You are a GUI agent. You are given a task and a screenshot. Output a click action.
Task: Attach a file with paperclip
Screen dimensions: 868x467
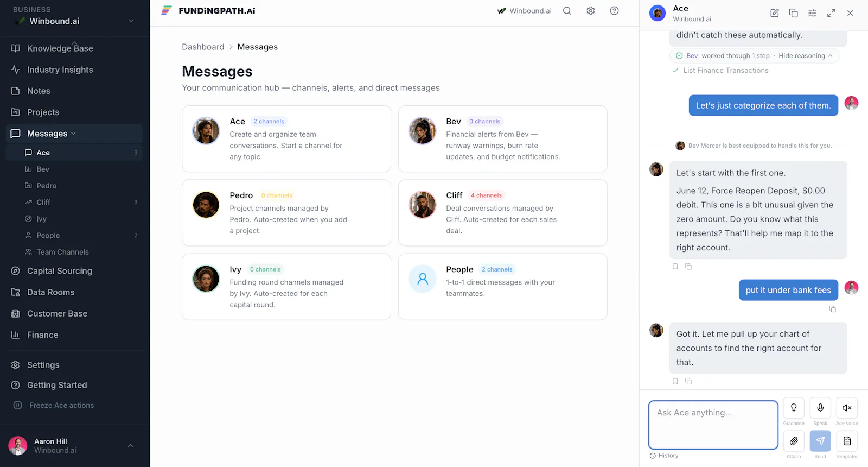(x=794, y=441)
